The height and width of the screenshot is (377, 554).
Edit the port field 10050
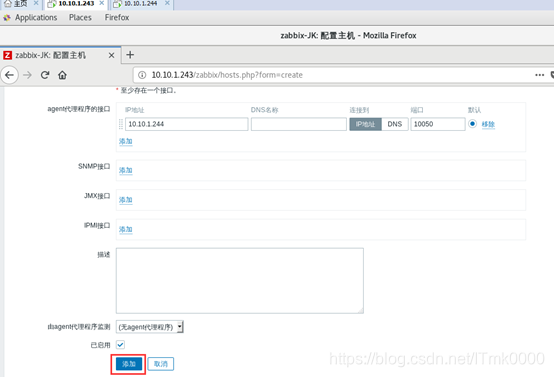[437, 124]
